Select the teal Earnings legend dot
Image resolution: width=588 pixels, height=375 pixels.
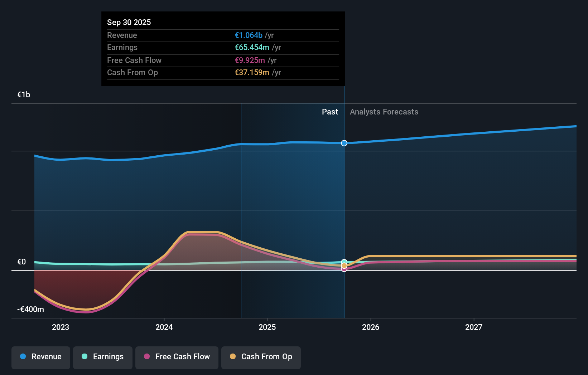(x=84, y=357)
